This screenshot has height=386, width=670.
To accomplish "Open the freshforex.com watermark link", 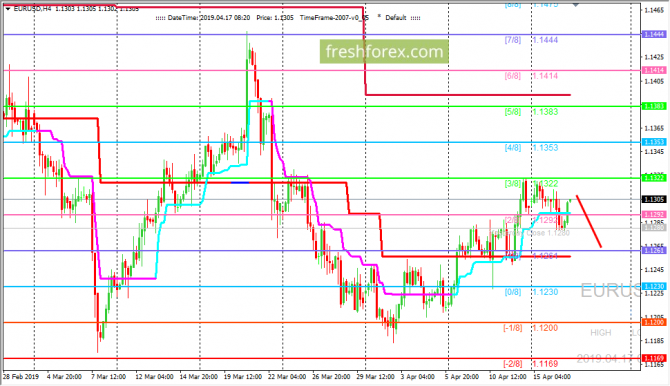I will point(384,52).
